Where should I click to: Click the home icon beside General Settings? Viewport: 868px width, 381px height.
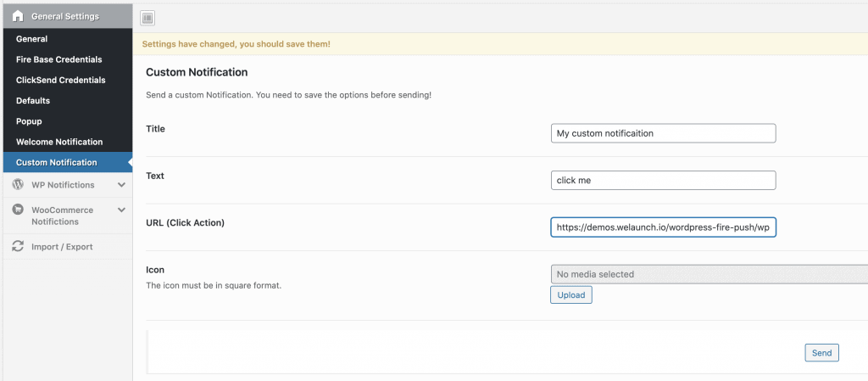[x=17, y=16]
